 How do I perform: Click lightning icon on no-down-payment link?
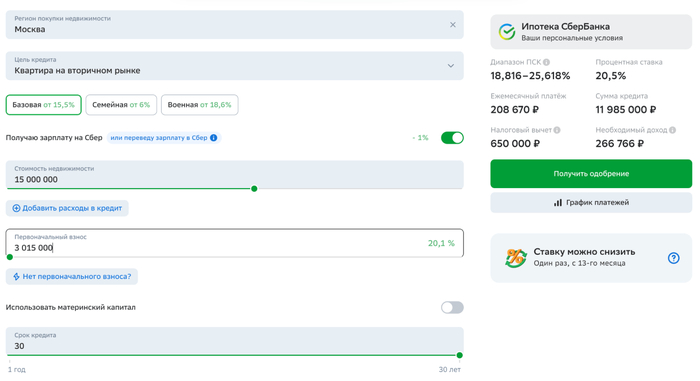pos(16,276)
